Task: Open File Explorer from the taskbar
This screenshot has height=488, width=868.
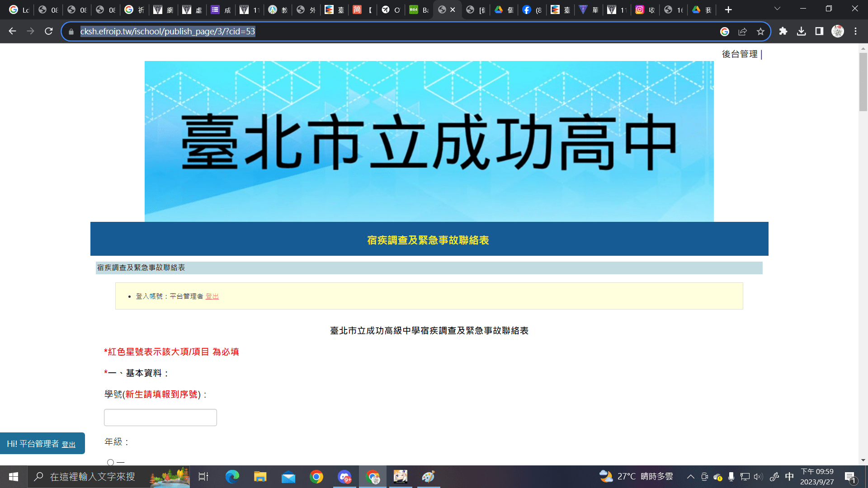Action: [x=260, y=477]
